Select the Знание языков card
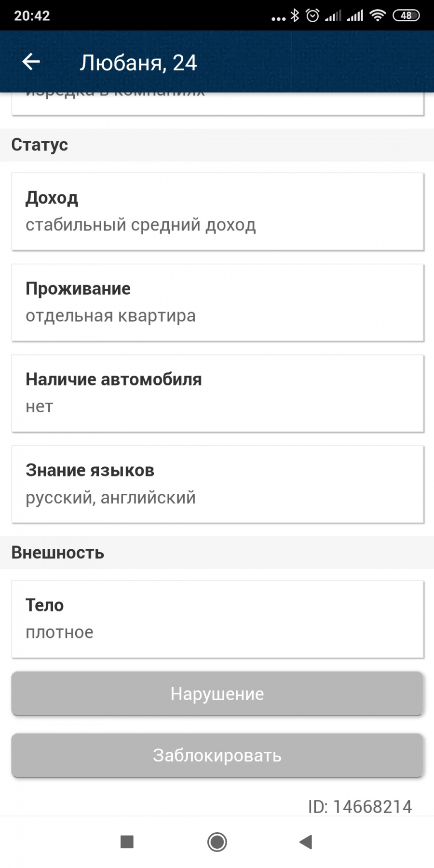 217,484
